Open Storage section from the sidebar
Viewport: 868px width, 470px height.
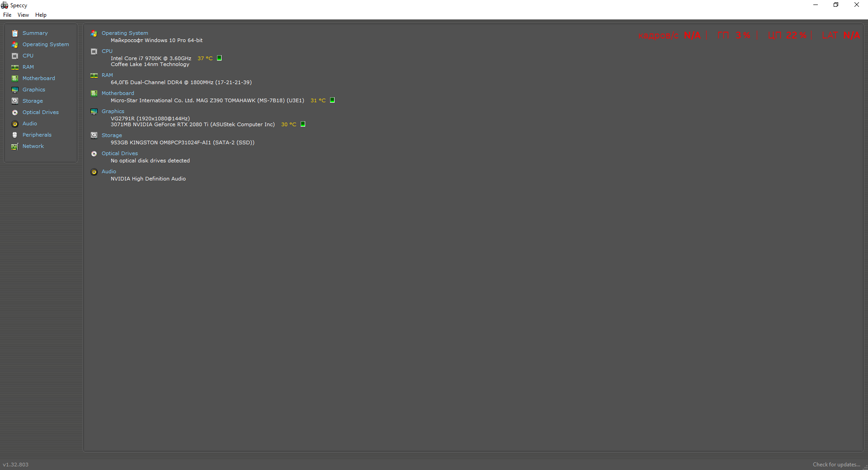33,101
